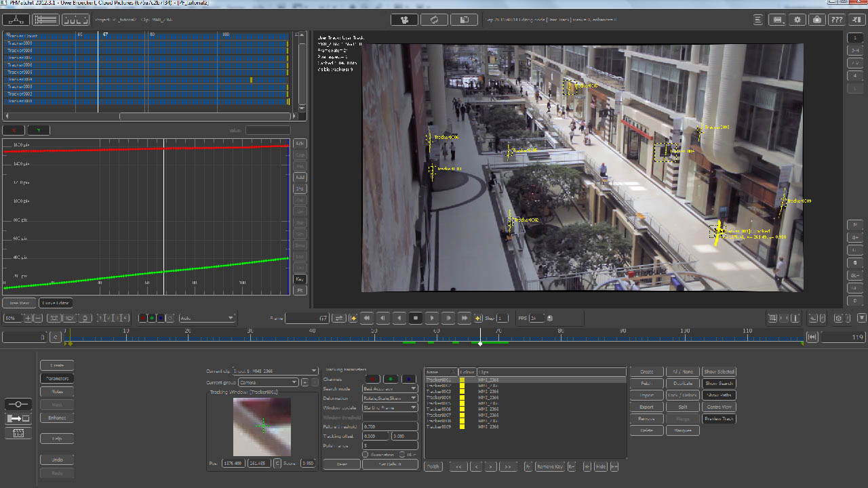Open the 50% zoom dropdown
Viewport: 868px width, 488px height.
12,318
